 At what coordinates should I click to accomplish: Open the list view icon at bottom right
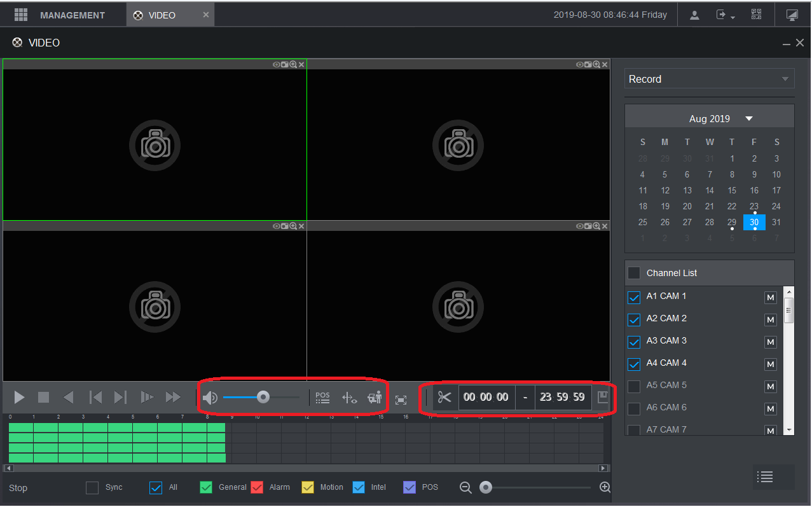point(766,477)
